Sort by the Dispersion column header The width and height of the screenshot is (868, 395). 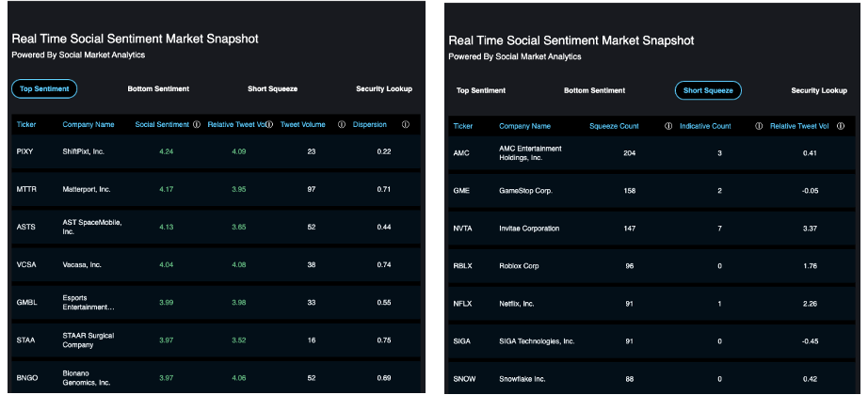369,124
